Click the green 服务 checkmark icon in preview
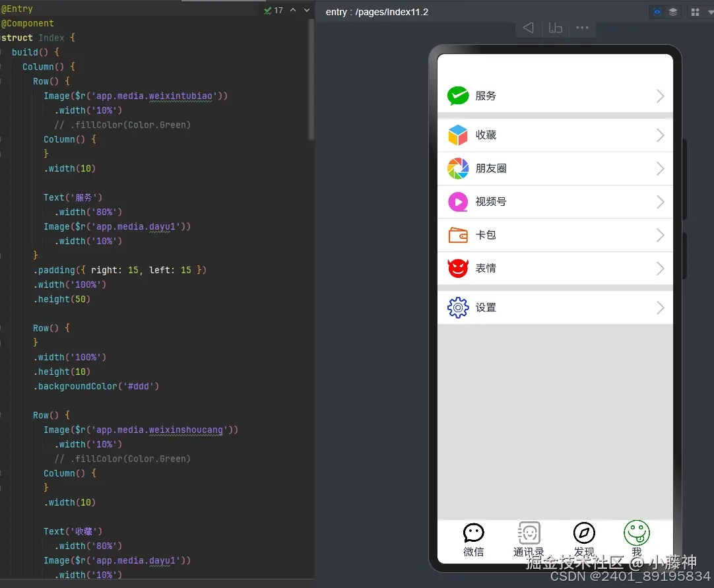 pyautogui.click(x=458, y=96)
